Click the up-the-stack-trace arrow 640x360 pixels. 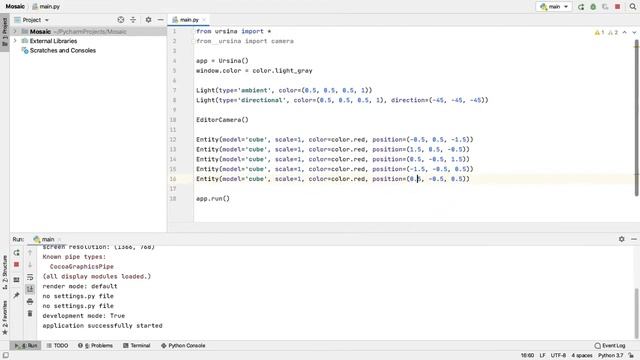point(30,253)
